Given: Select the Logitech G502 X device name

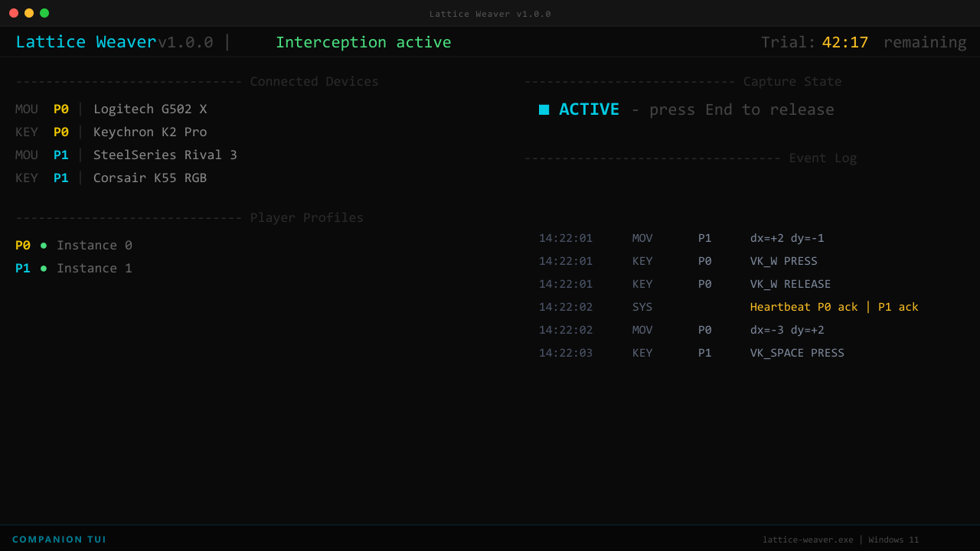Looking at the screenshot, I should pyautogui.click(x=150, y=109).
